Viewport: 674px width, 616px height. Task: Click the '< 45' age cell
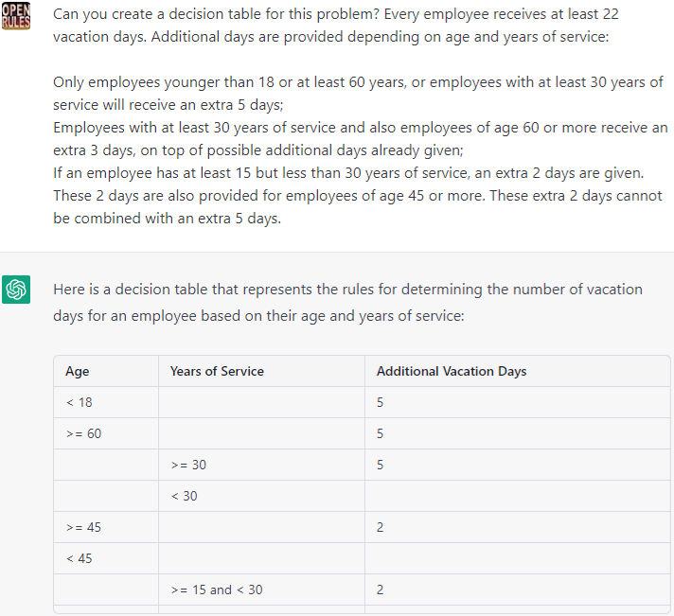[x=80, y=558]
